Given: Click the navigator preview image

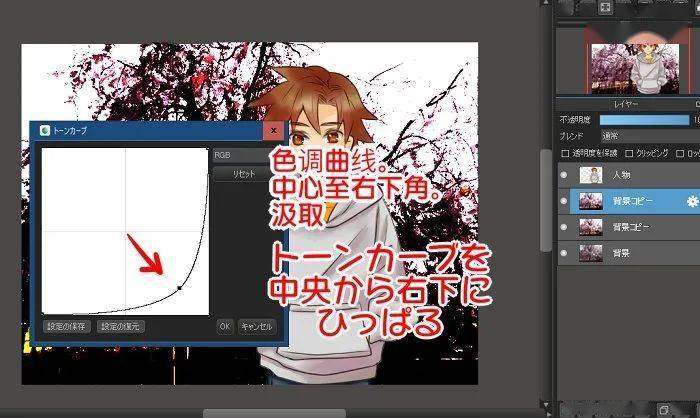Looking at the screenshot, I should (635, 68).
